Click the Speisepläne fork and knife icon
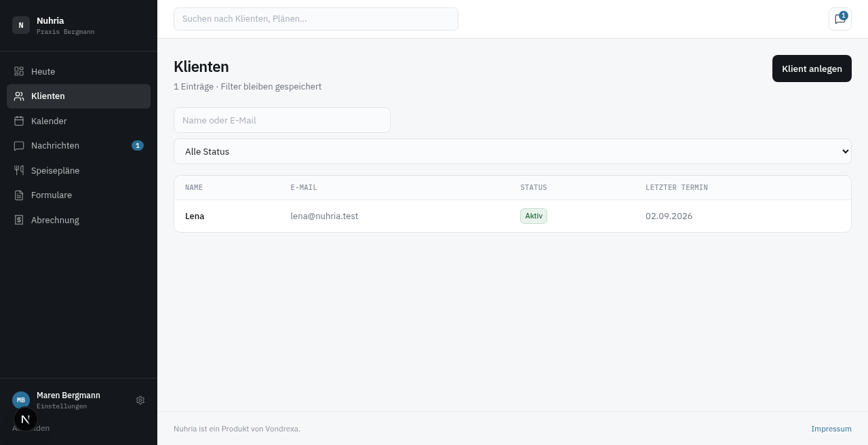 tap(19, 170)
